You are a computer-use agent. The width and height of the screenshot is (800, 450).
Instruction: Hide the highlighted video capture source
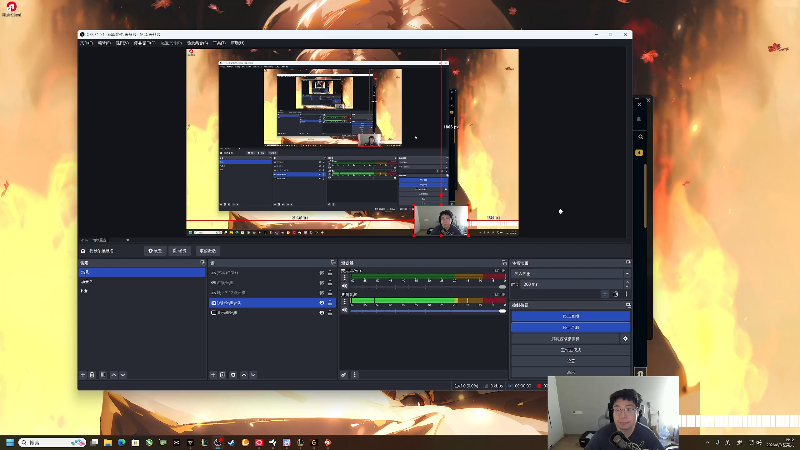(x=321, y=303)
